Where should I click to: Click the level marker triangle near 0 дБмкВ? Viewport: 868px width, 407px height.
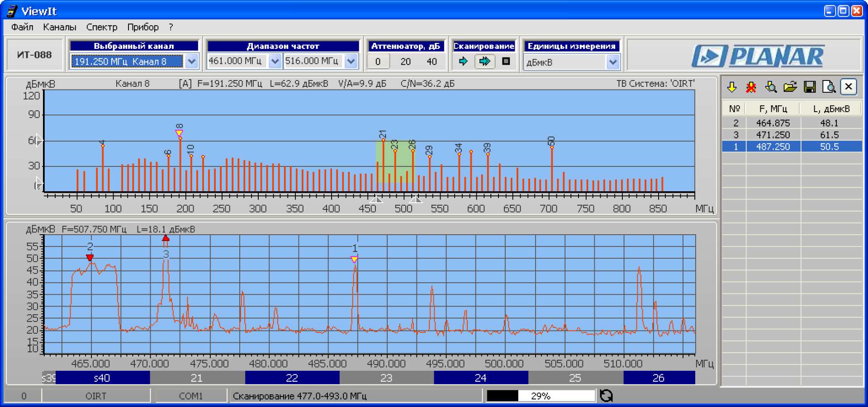click(x=39, y=183)
